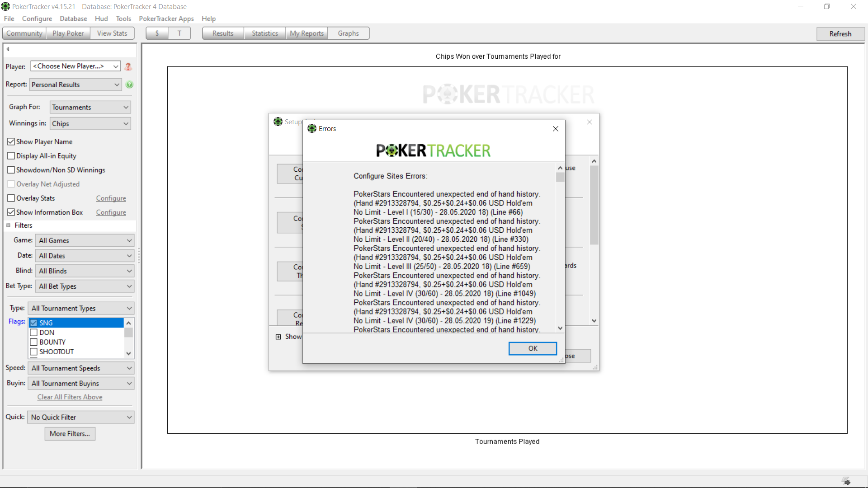Open the Date filter dropdown
Viewport: 868px width, 488px height.
[x=85, y=256]
